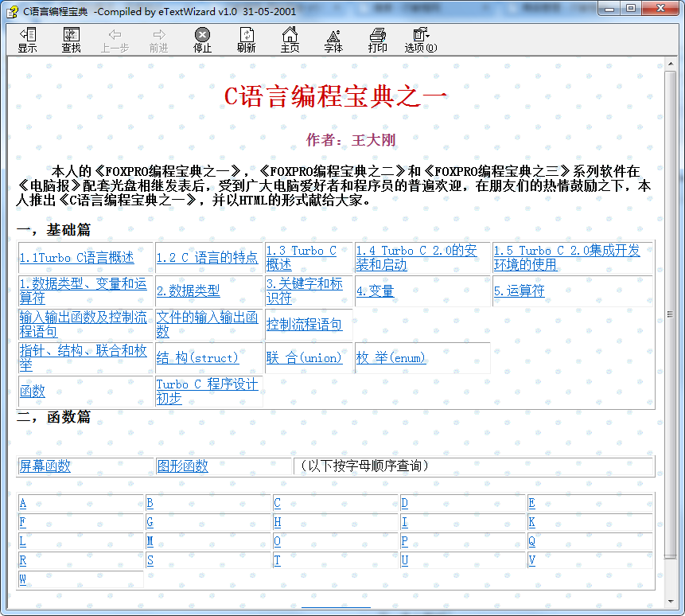
Task: Open the 枚 举(enum) link
Action: click(391, 358)
